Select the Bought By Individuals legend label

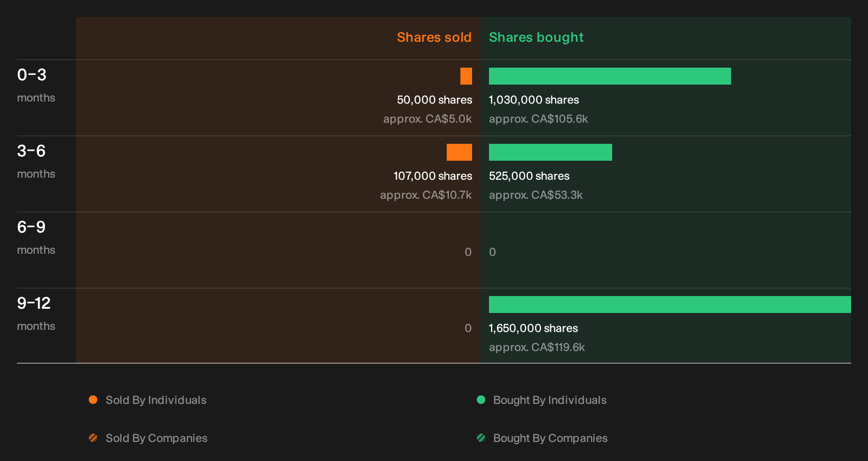click(x=550, y=400)
